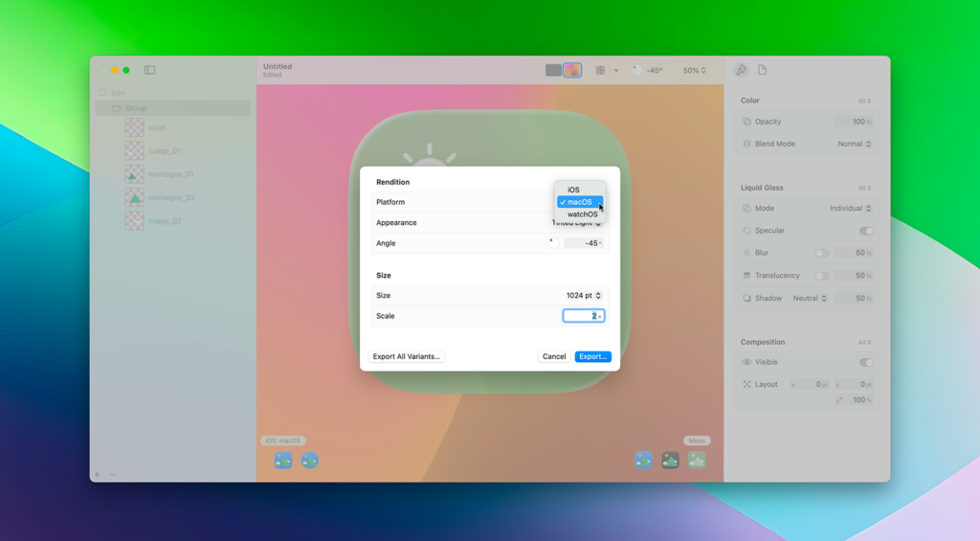980x541 pixels.
Task: Click the add layer plus icon
Action: [98, 475]
